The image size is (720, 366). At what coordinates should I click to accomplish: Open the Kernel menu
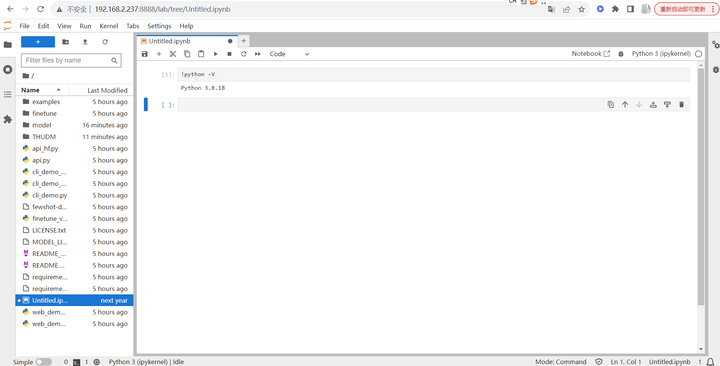point(109,26)
